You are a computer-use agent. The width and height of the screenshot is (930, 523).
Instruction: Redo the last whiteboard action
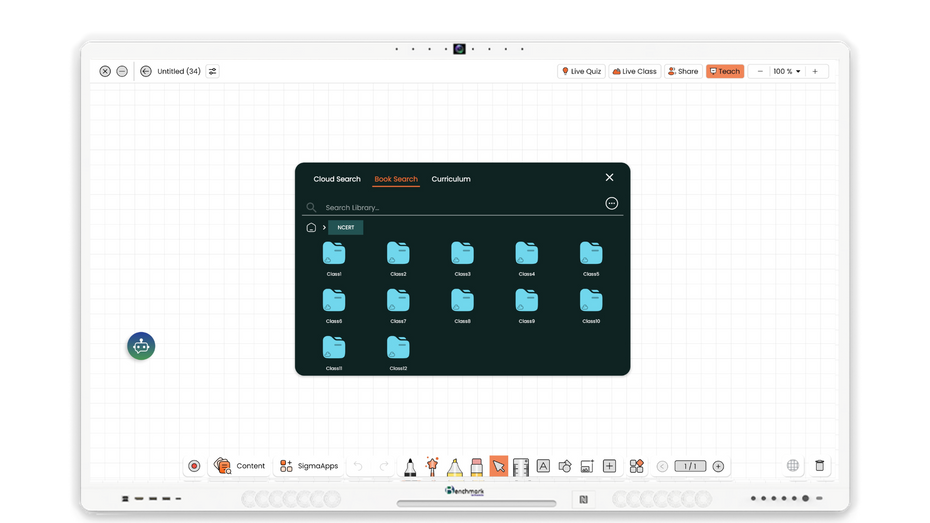pyautogui.click(x=384, y=466)
